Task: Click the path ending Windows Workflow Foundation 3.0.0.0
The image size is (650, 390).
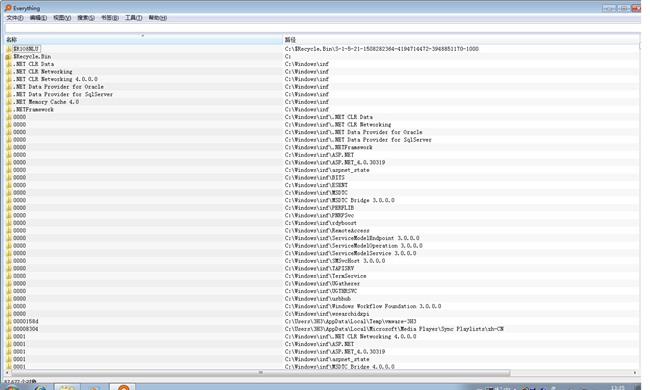Action: [x=363, y=306]
